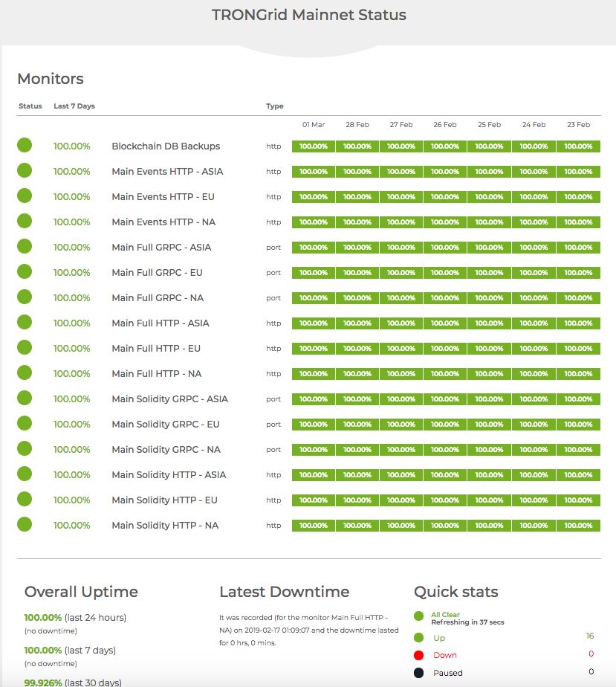Screen dimensions: 616x687
Task: Click the port type label for Main Full GRPC - ASIA
Action: point(273,248)
